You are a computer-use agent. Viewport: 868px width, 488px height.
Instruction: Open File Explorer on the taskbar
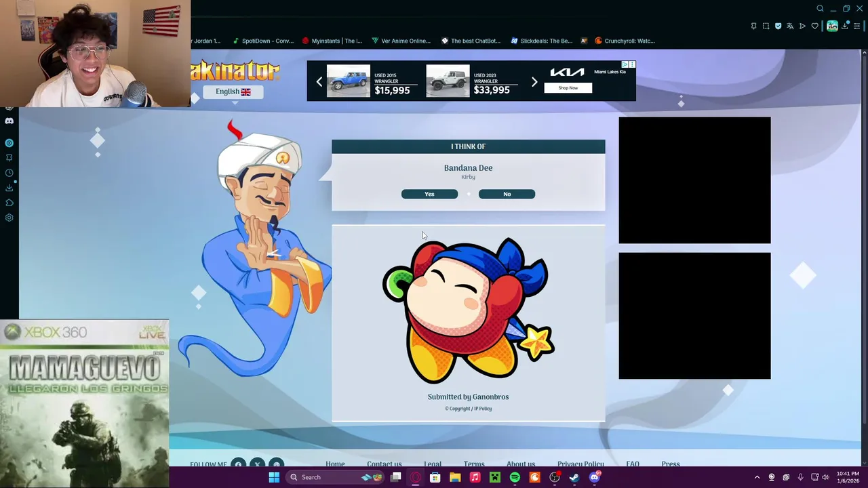click(455, 477)
